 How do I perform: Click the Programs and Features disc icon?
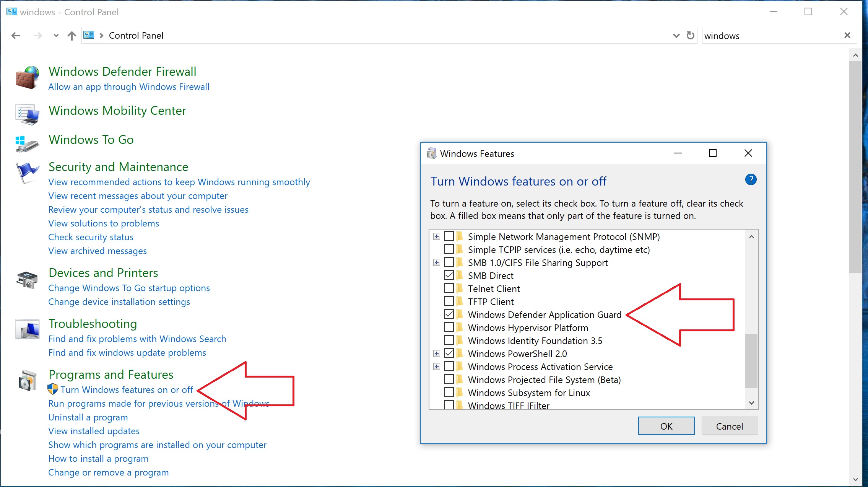click(27, 381)
